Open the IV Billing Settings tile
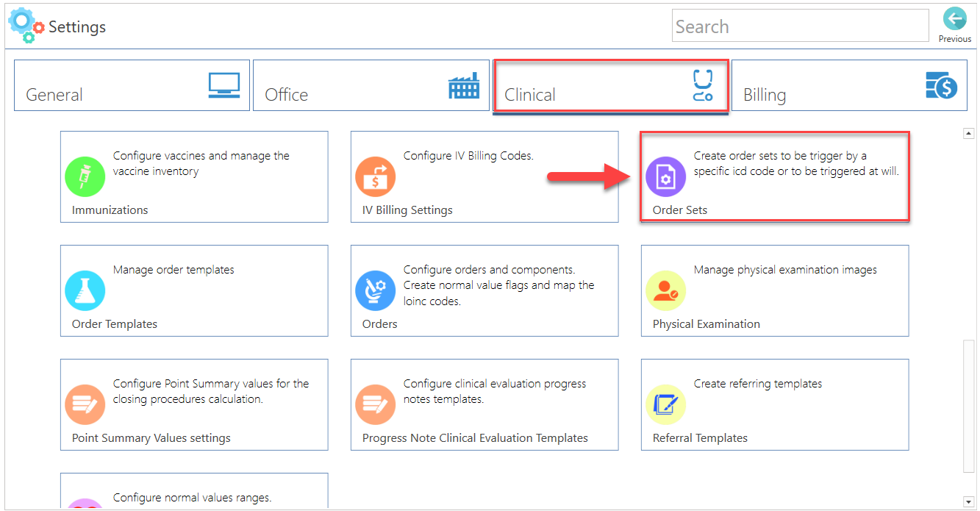 484,176
